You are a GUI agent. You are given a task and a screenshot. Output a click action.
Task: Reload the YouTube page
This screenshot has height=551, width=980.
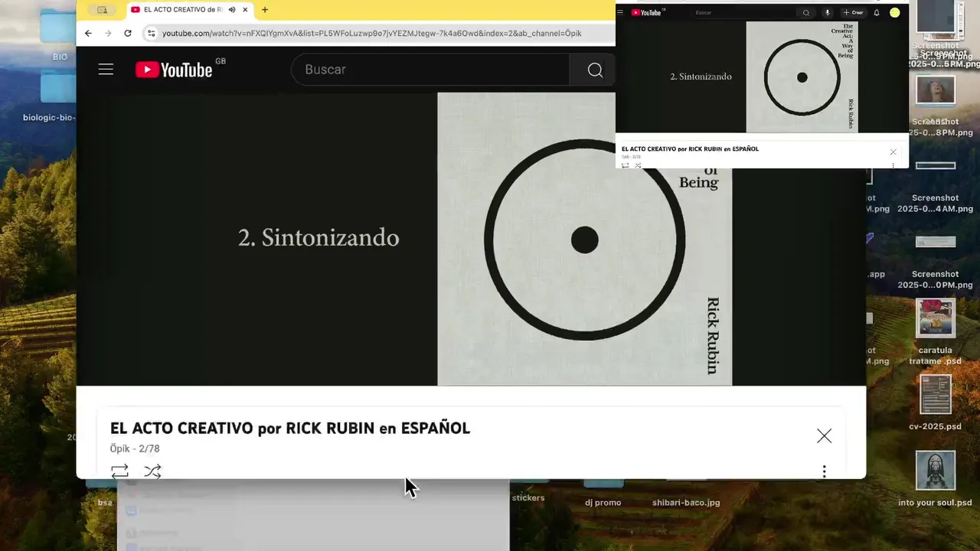point(128,33)
